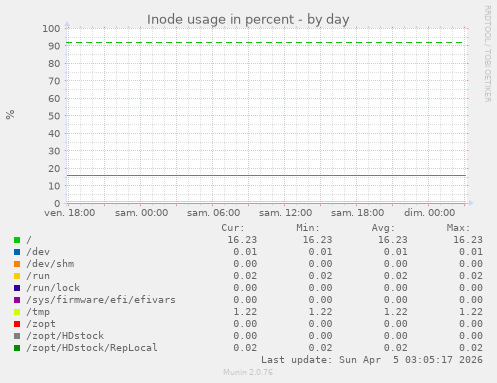Click the 'Min:' column header
Image resolution: width=497 pixels, height=383 pixels.
coord(308,228)
